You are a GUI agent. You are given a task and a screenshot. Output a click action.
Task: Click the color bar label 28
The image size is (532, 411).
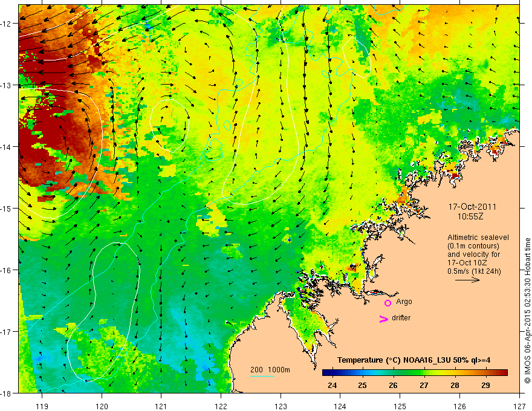tap(455, 385)
